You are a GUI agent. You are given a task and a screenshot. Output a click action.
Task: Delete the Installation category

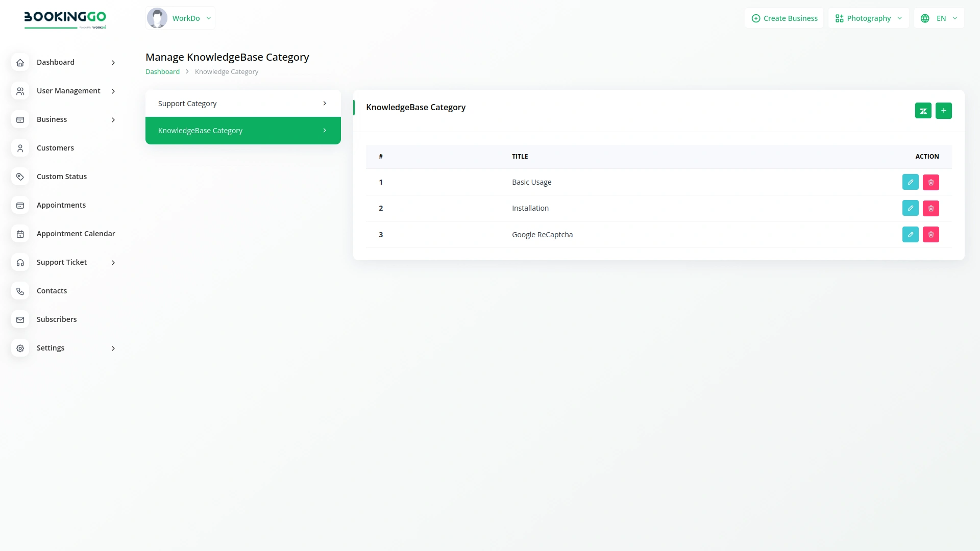[931, 208]
